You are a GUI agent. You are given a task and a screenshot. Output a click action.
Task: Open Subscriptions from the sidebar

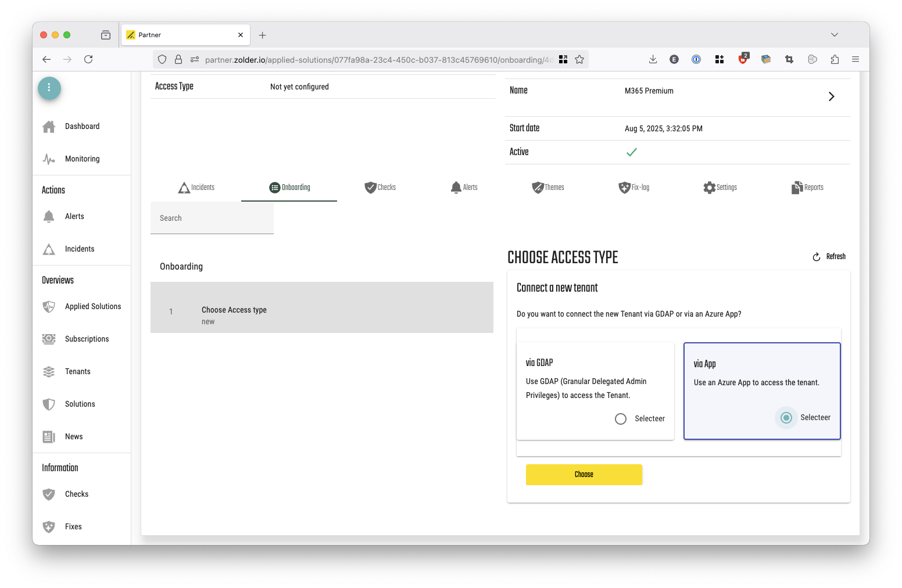click(x=87, y=339)
